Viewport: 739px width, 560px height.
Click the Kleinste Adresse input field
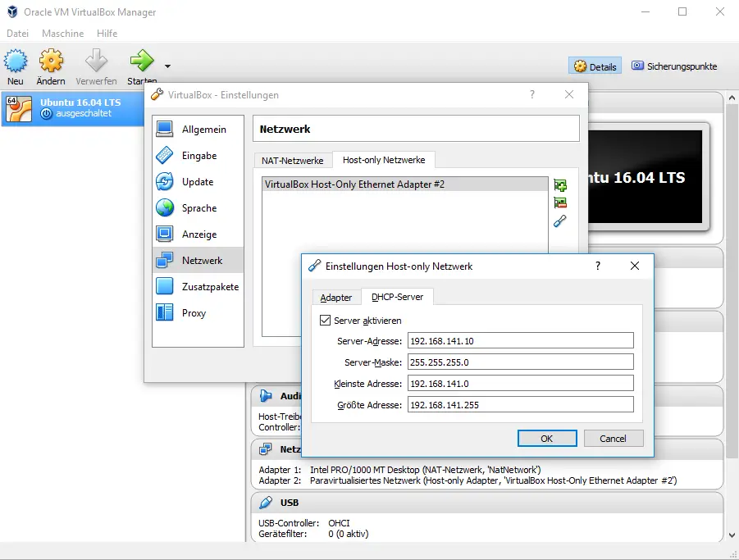coord(520,384)
